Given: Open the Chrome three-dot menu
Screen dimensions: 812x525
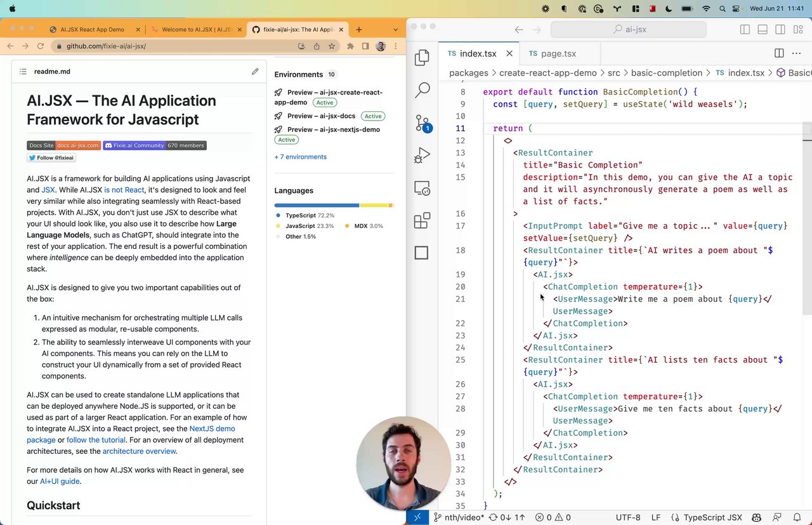Looking at the screenshot, I should [396, 46].
